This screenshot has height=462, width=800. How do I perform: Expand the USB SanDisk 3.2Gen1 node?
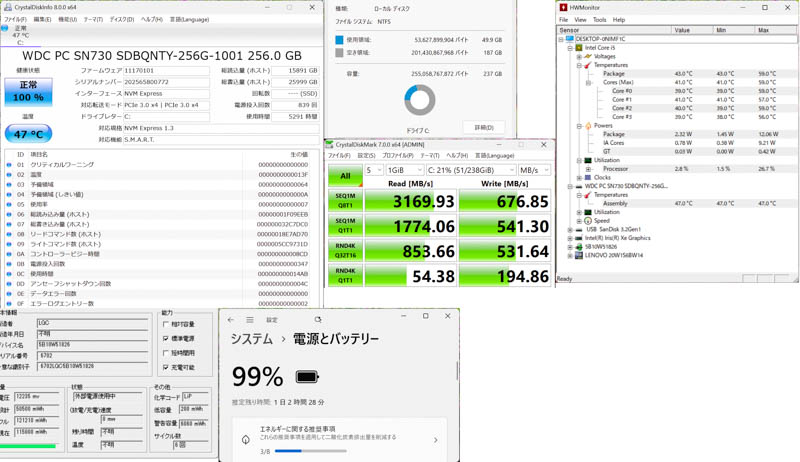click(x=570, y=229)
